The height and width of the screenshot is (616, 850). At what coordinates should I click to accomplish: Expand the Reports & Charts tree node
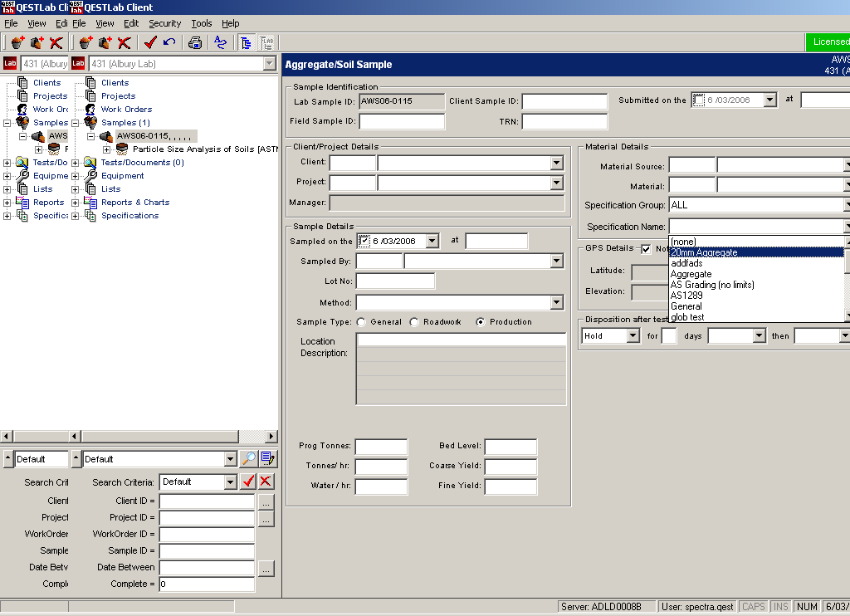tap(76, 203)
